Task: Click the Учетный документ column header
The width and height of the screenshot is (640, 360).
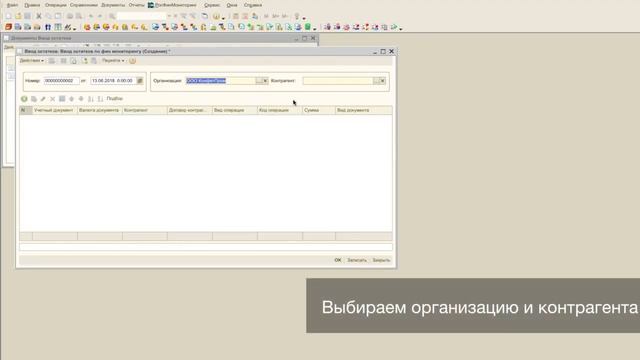Action: (x=55, y=110)
